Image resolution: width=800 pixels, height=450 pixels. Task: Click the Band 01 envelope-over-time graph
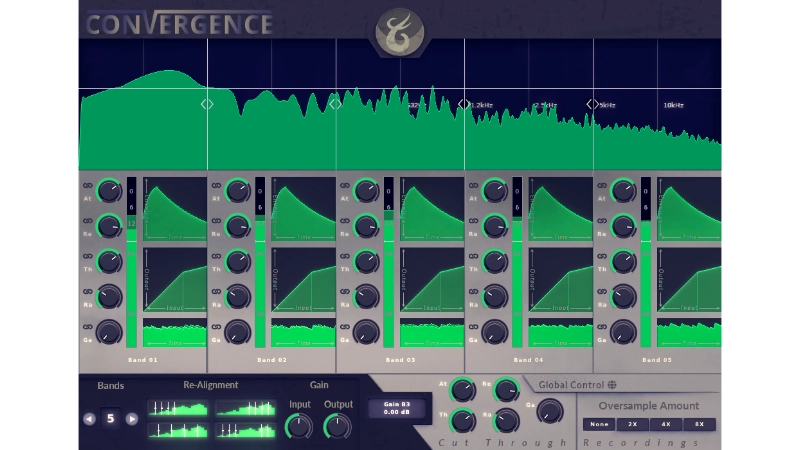click(x=174, y=209)
